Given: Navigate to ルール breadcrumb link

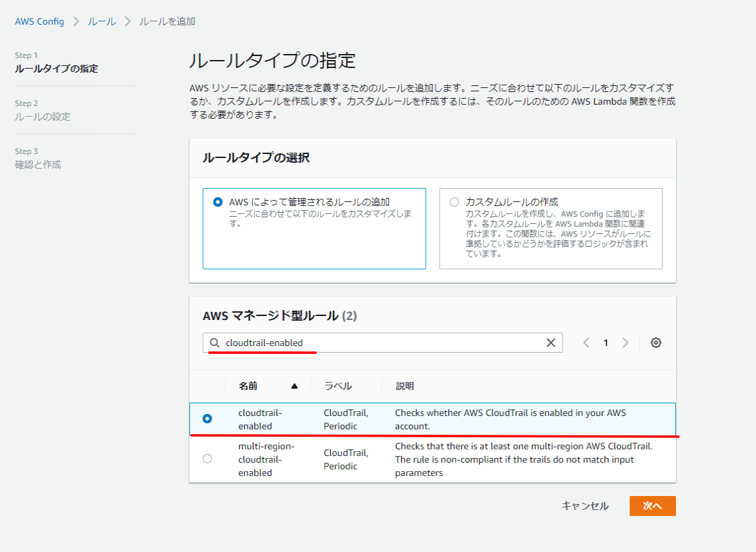Looking at the screenshot, I should click(101, 21).
